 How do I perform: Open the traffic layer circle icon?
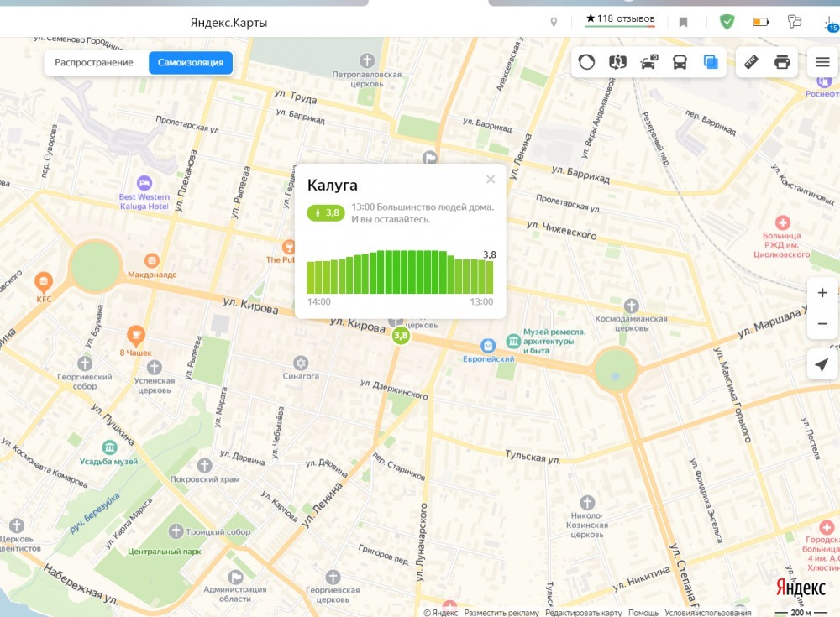[586, 62]
